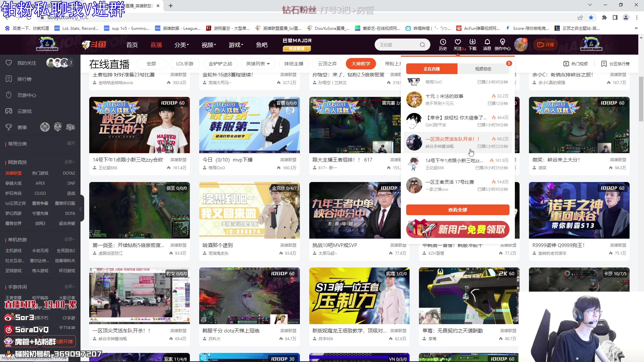644x362 pixels.
Task: Open 我的关注 heart icon in sidebar
Action: point(9,63)
